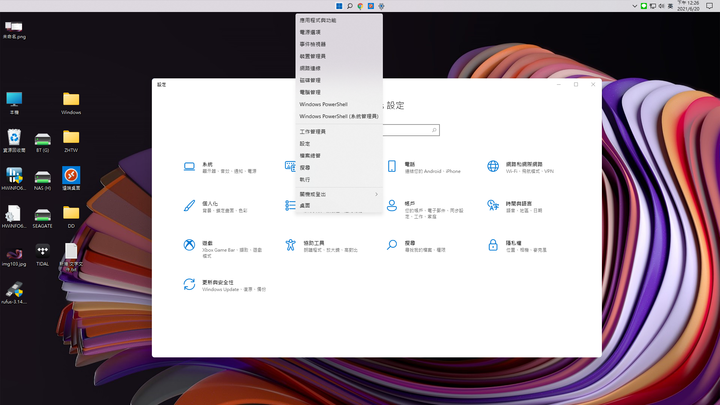This screenshot has width=720, height=405.
Task: Select the 未命名.png desktop file
Action: tap(14, 30)
